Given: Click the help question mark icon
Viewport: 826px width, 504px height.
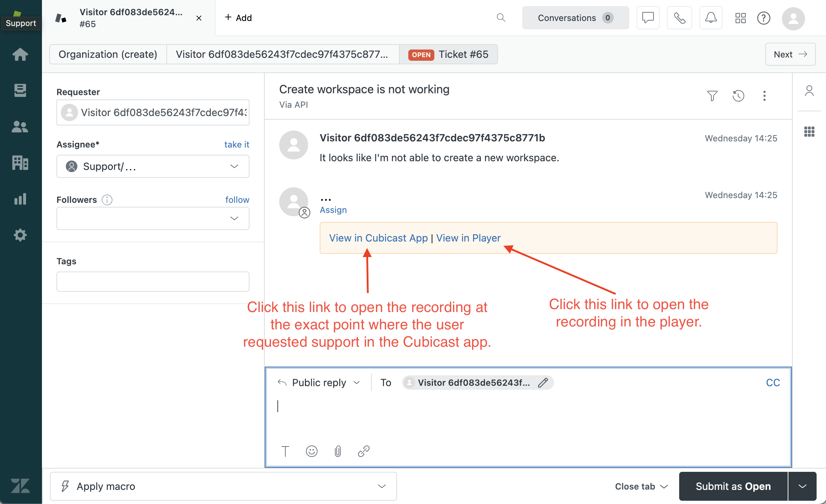Looking at the screenshot, I should (x=764, y=18).
